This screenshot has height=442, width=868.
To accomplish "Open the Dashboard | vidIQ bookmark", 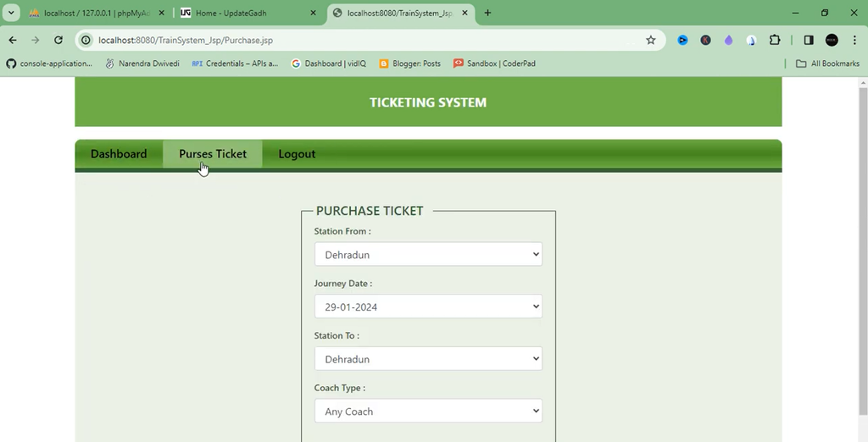I will tap(328, 64).
